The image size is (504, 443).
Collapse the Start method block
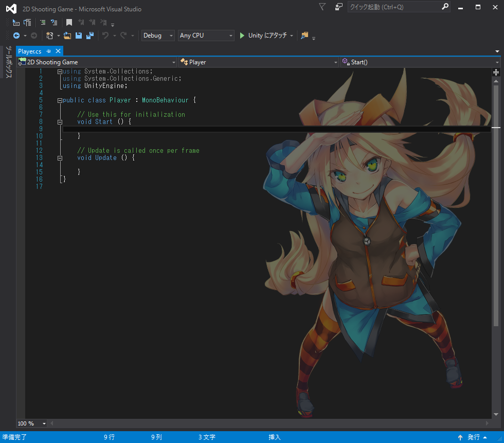(60, 122)
